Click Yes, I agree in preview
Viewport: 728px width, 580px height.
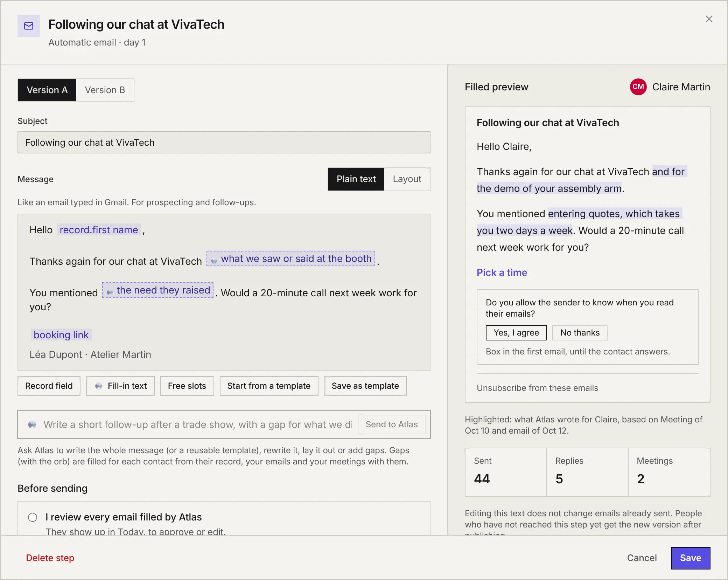(516, 333)
